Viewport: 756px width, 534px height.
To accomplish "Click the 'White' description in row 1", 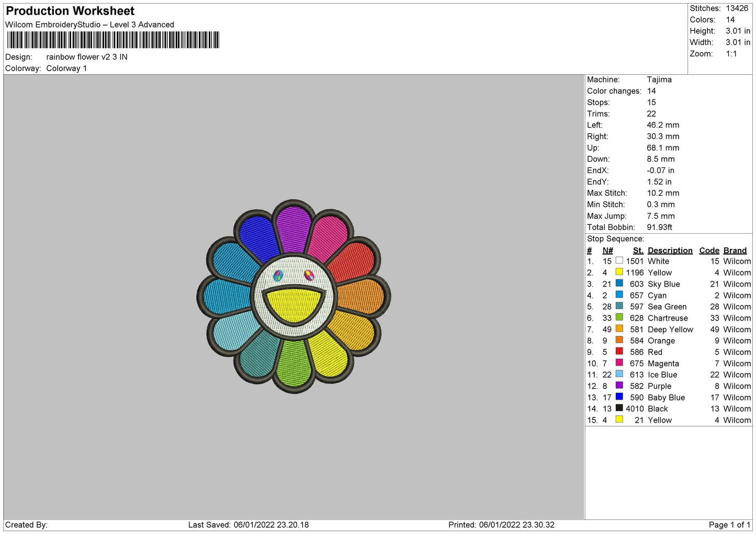I will (x=658, y=261).
